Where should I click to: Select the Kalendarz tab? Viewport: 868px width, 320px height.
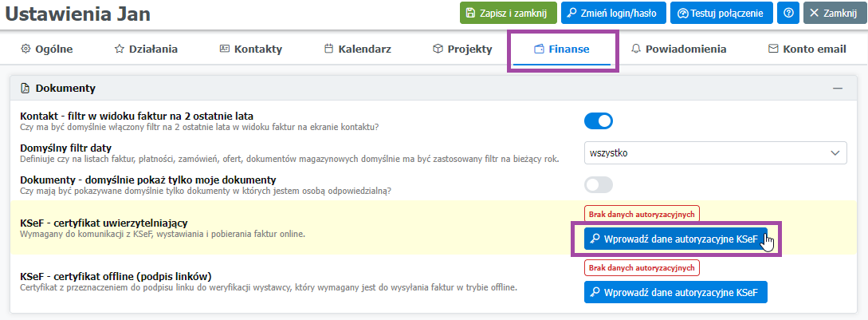point(358,49)
